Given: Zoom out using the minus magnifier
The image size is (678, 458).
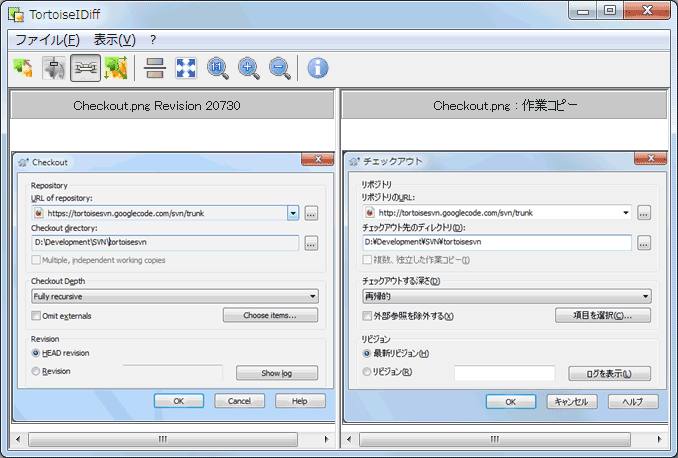Looking at the screenshot, I should [x=280, y=68].
